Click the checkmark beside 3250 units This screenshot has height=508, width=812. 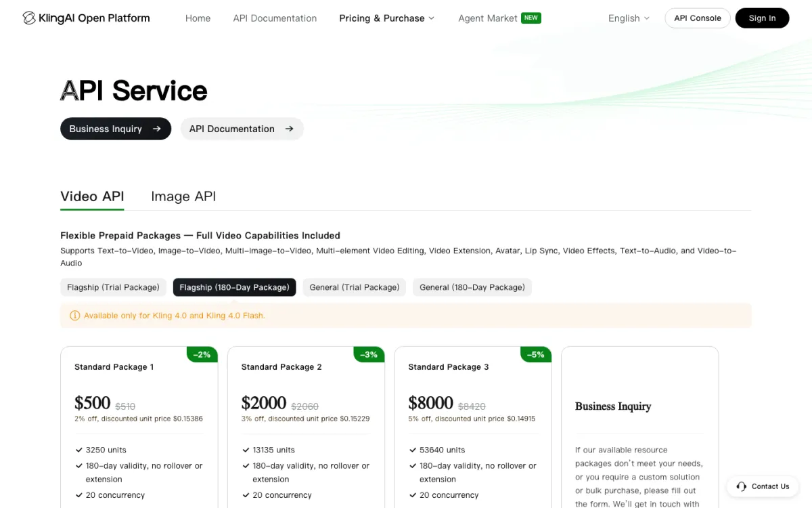click(79, 450)
